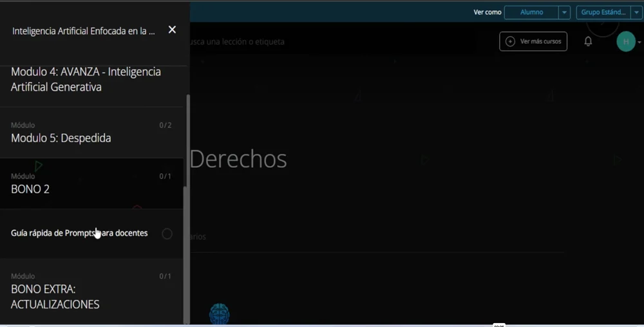The width and height of the screenshot is (644, 327).
Task: Open the Grupo Estándar dropdown arrow
Action: pos(636,12)
